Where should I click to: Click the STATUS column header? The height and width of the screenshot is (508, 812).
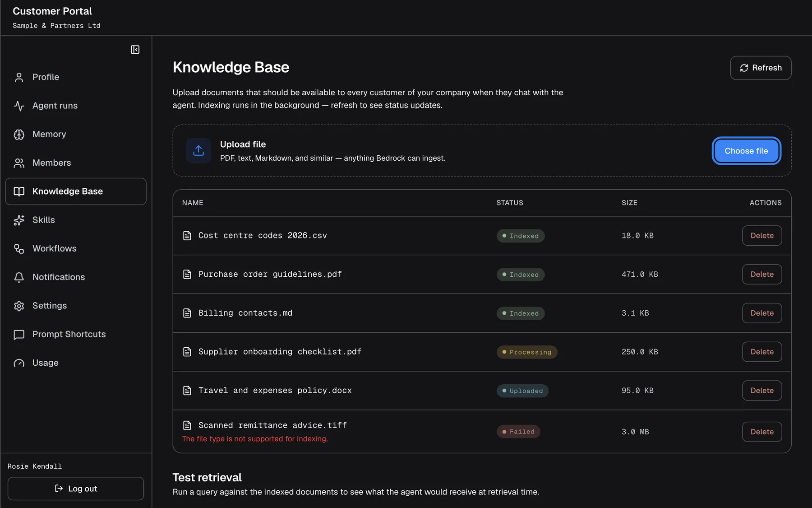pos(510,203)
